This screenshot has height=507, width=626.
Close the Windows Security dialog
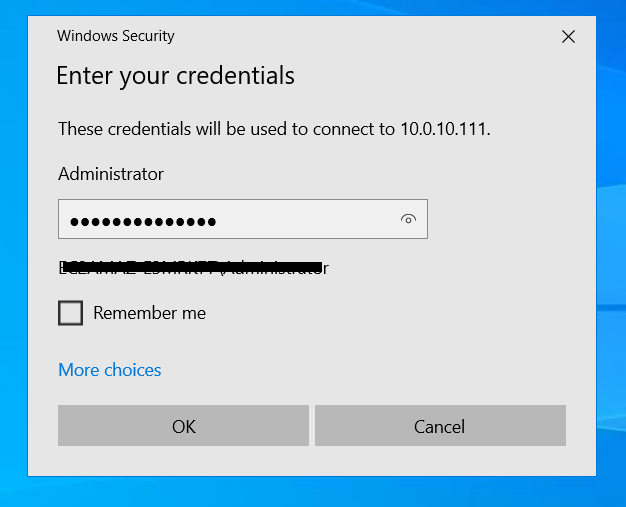568,37
